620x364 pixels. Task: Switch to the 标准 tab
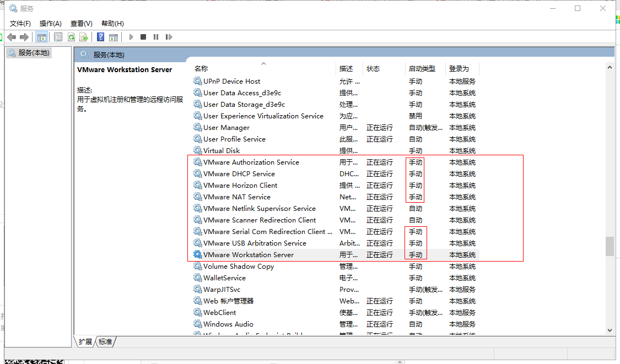tap(105, 342)
